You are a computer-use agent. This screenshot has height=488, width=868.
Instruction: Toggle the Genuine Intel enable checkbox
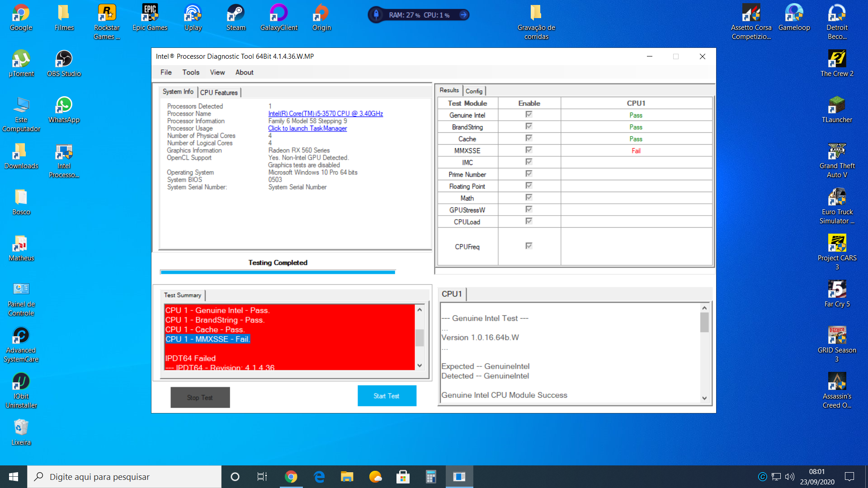click(x=528, y=115)
